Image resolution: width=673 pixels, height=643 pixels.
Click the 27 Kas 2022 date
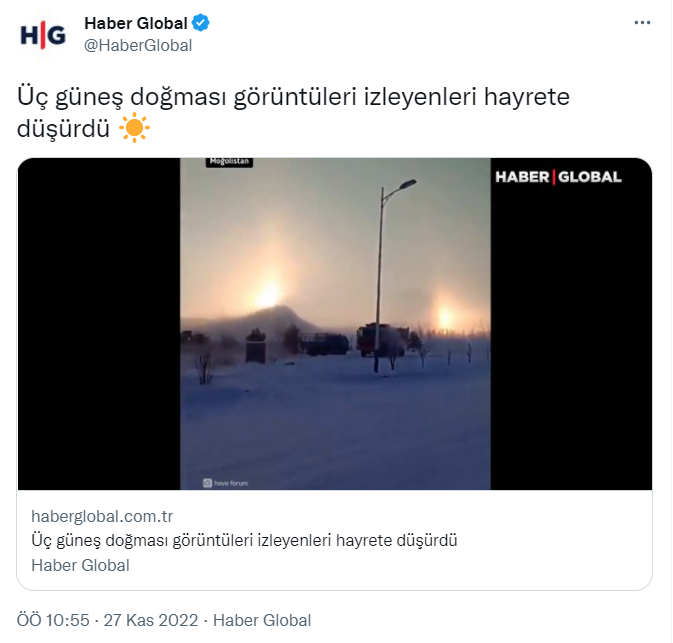click(x=151, y=620)
